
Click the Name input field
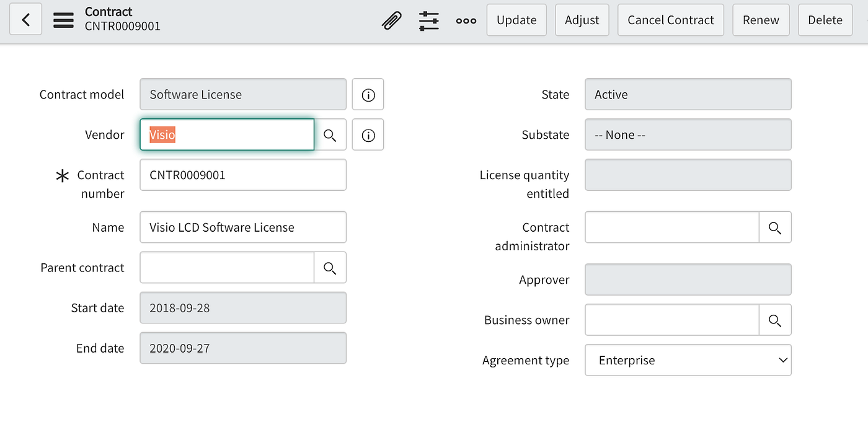[x=243, y=227]
